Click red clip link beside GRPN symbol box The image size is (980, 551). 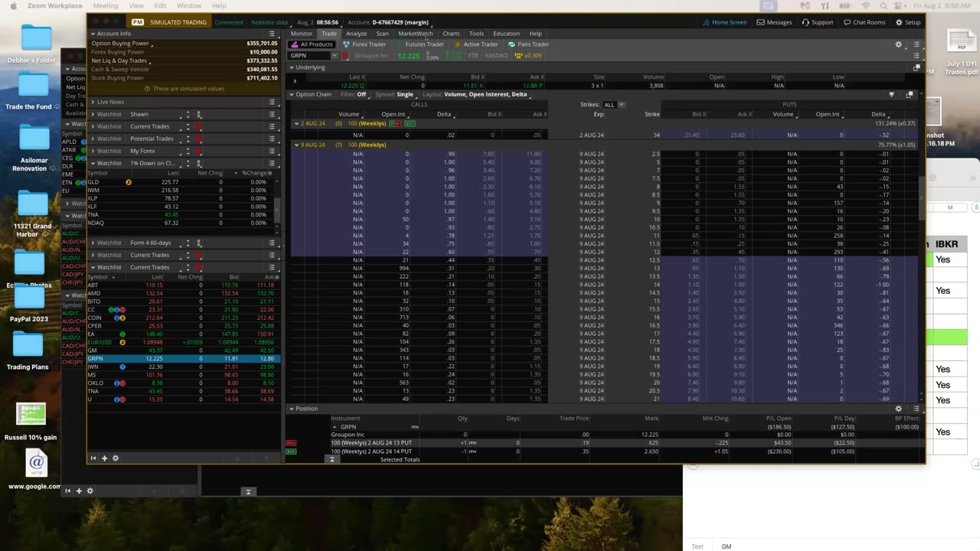click(345, 56)
